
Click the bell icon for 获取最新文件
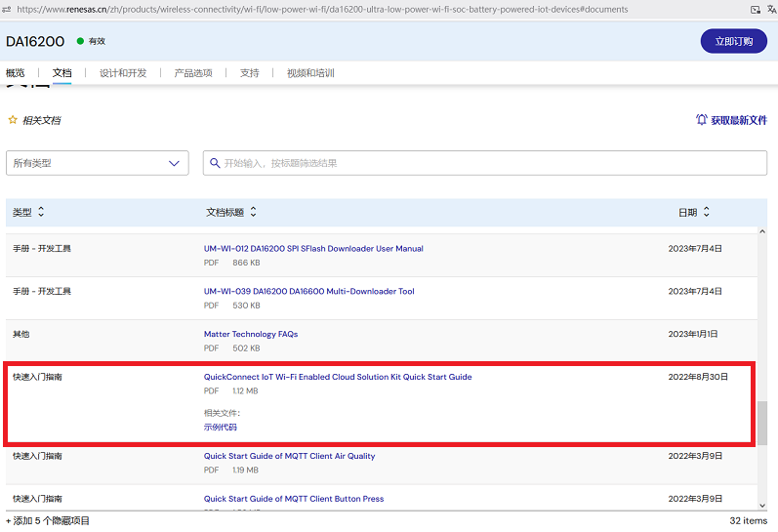point(701,120)
